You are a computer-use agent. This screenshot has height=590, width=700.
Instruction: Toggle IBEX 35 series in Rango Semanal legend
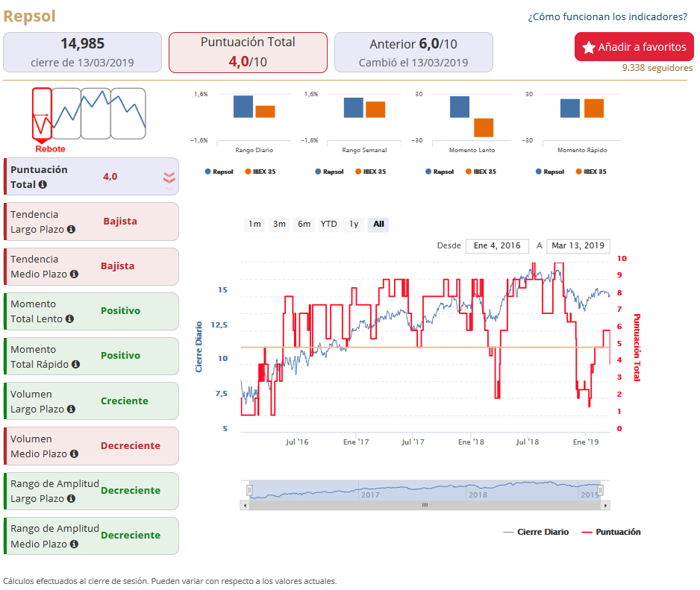point(371,172)
